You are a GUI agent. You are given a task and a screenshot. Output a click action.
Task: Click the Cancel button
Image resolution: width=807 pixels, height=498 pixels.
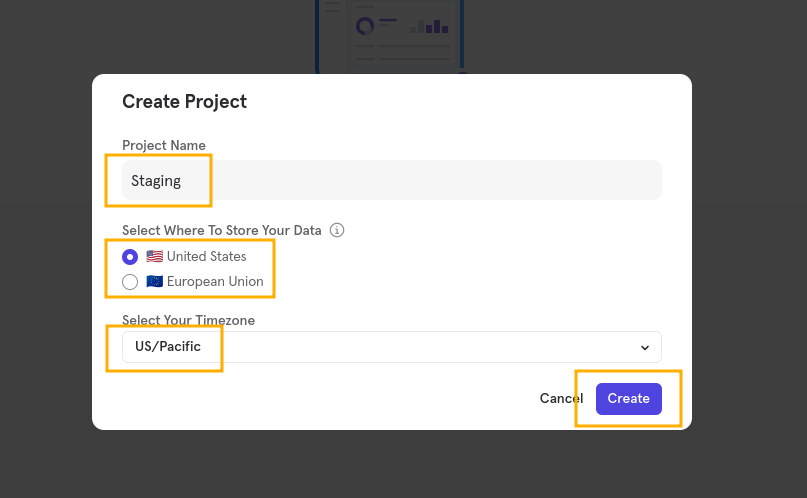tap(560, 398)
